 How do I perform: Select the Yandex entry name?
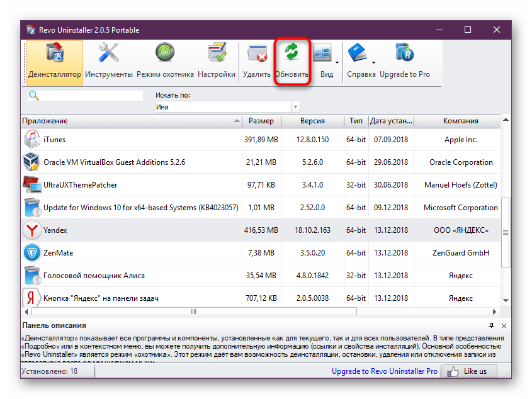55,230
